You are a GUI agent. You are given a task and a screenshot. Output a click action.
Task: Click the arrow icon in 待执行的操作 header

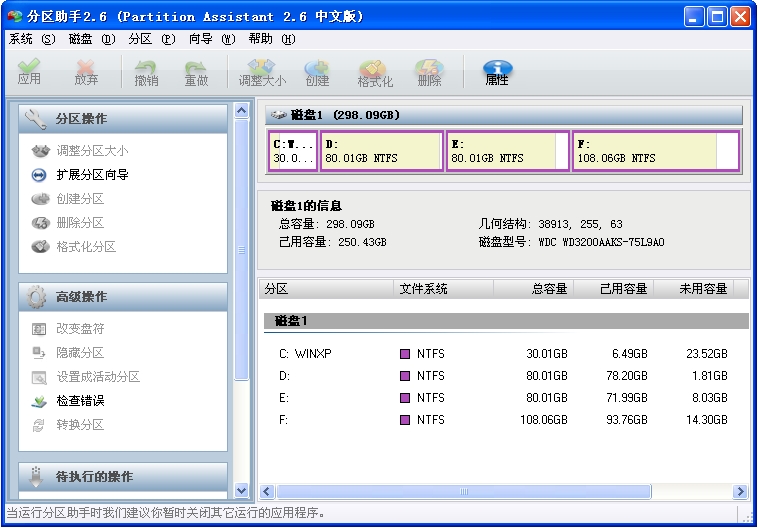point(36,477)
